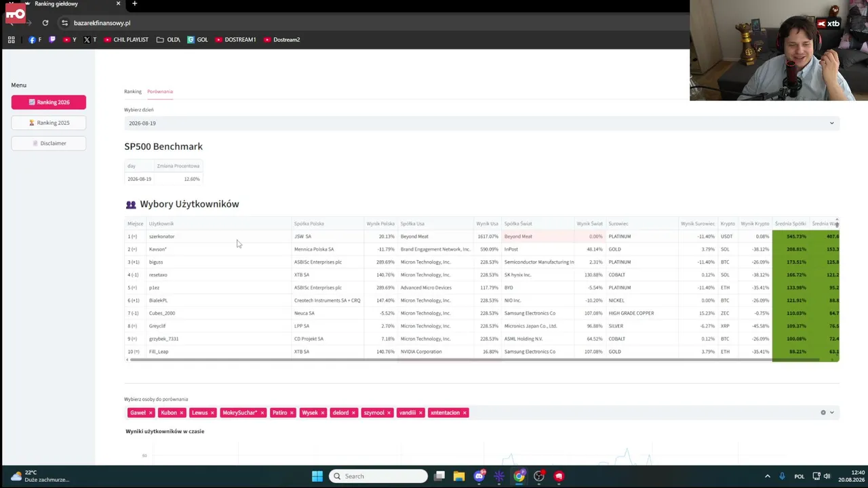This screenshot has height=488, width=868.
Task: Select the Kavson* user cell
Action: click(x=219, y=249)
